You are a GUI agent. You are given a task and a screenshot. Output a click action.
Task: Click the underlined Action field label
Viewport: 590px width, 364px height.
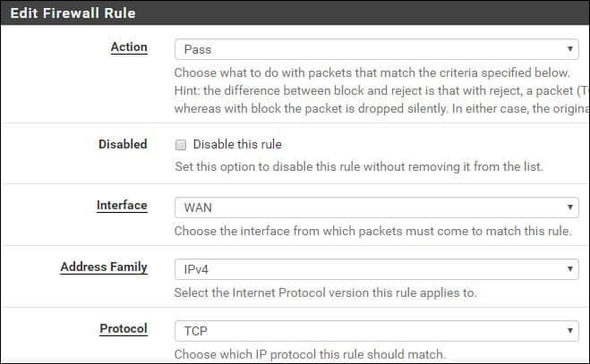[x=129, y=47]
